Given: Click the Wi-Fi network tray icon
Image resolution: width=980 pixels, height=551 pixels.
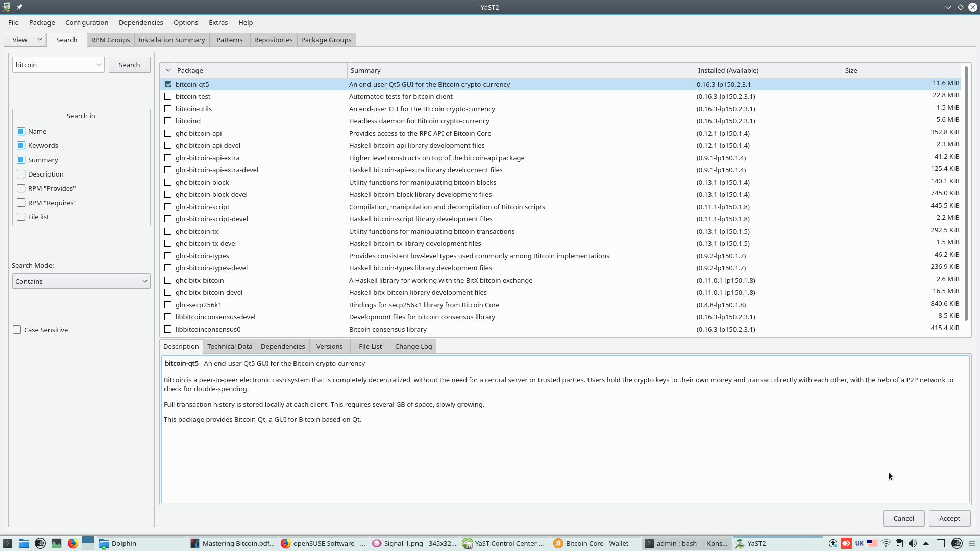Looking at the screenshot, I should click(x=886, y=543).
